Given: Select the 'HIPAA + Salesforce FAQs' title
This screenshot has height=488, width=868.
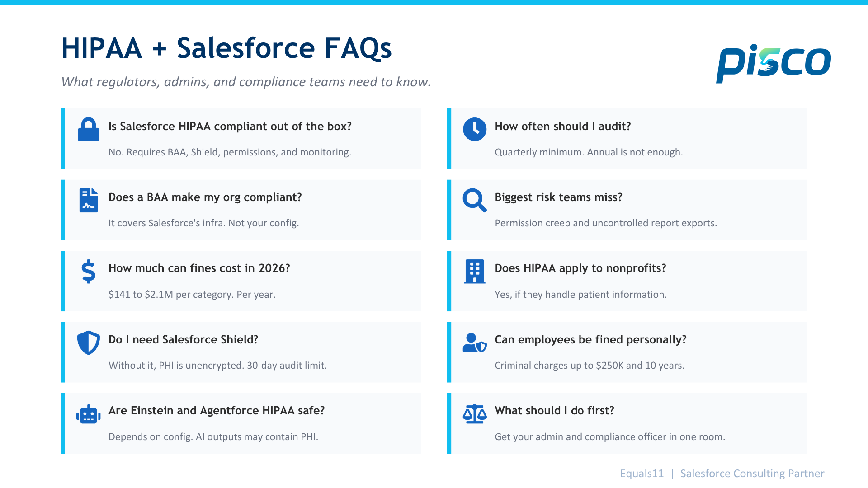Looking at the screenshot, I should (226, 48).
